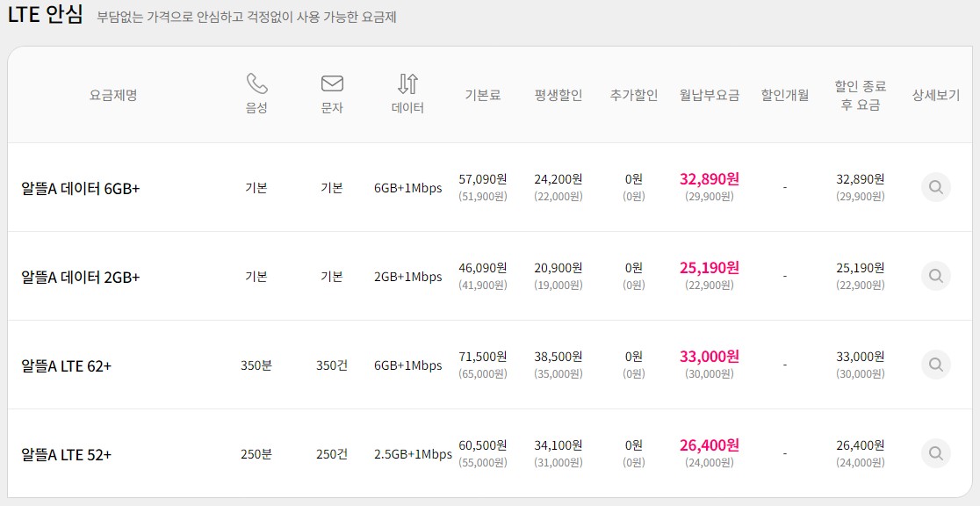Click the (51,900원) pre-tax base fee
980x506 pixels.
(482, 197)
